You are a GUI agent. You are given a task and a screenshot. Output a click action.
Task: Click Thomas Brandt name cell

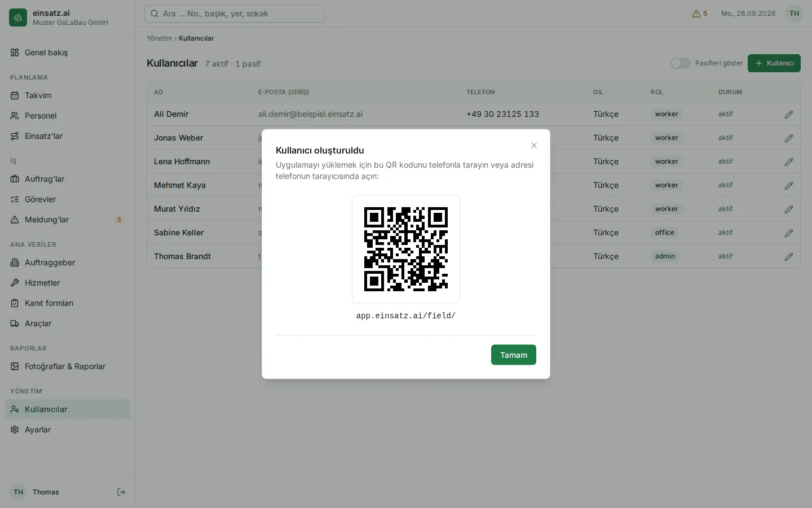click(x=183, y=256)
